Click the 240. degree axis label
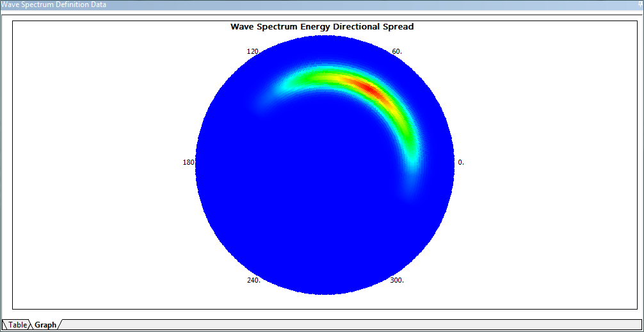Screen dimensions: 644x332 coord(254,280)
